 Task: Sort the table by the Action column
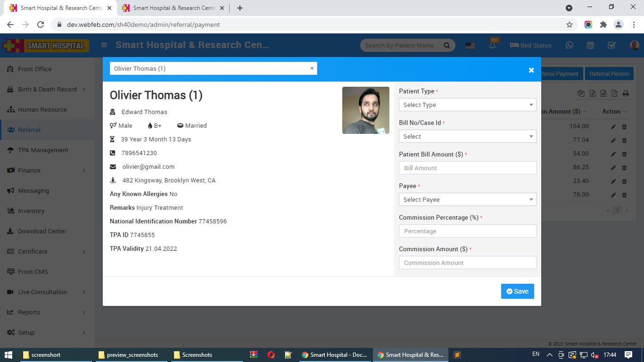tap(611, 111)
